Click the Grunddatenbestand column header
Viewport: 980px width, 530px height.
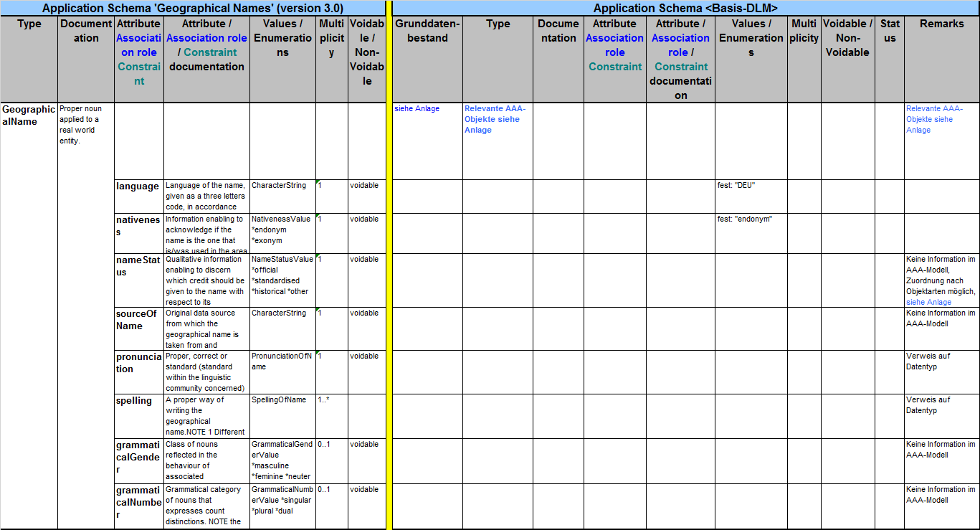tap(427, 59)
